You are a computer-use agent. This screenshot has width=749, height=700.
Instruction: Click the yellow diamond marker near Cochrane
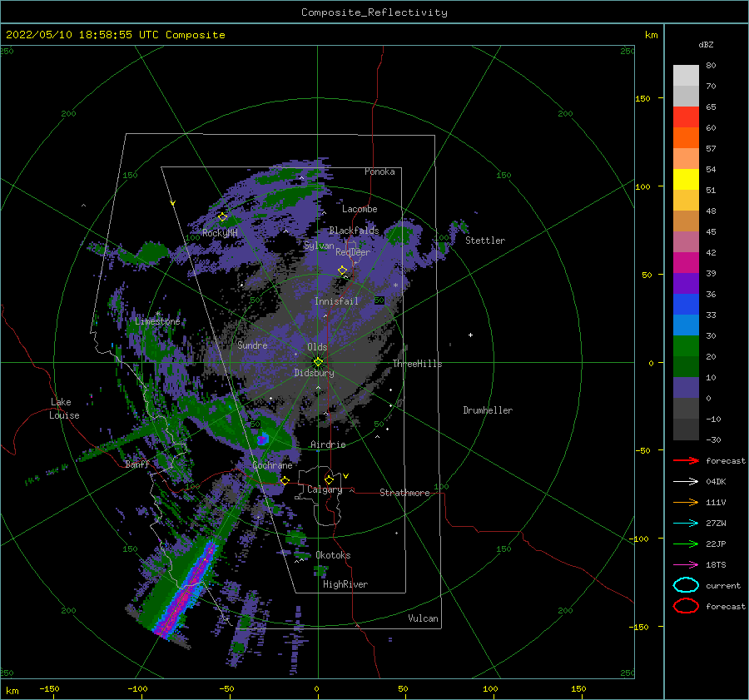click(285, 480)
